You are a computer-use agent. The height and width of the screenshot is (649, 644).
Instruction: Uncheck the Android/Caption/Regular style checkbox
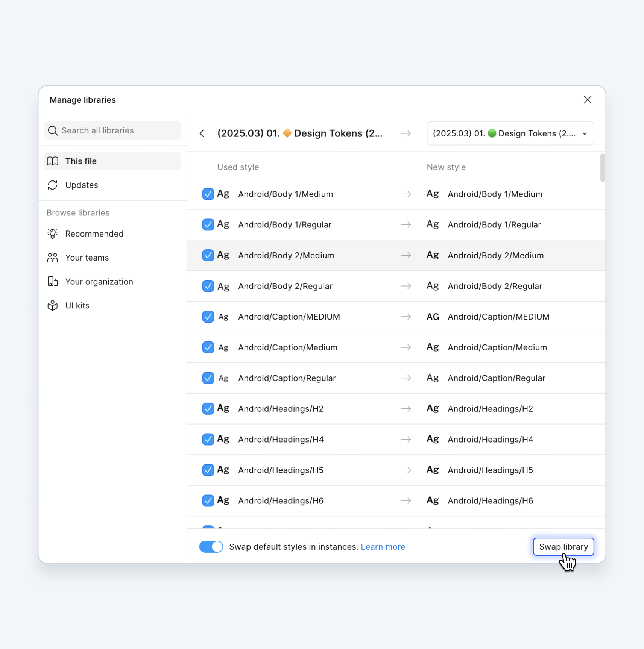pyautogui.click(x=208, y=378)
